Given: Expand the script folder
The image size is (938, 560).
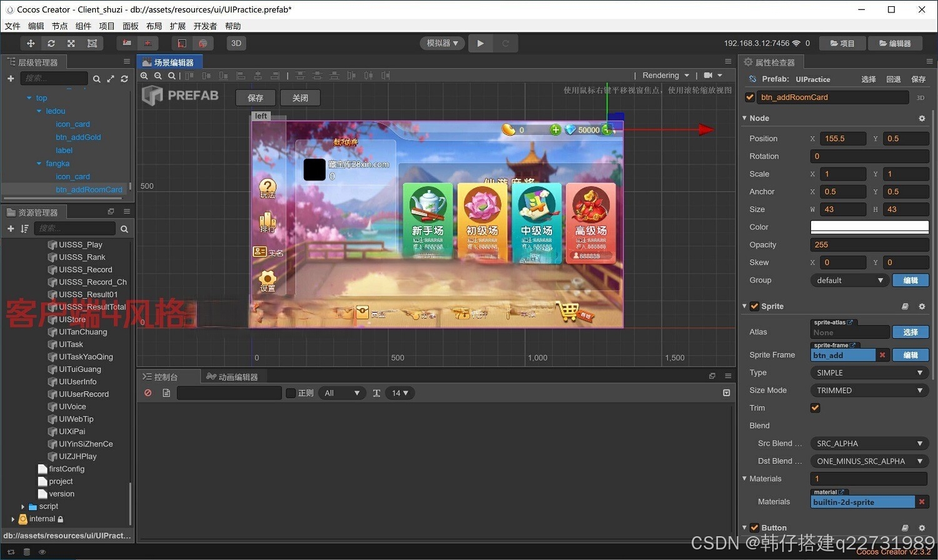Looking at the screenshot, I should coord(23,507).
